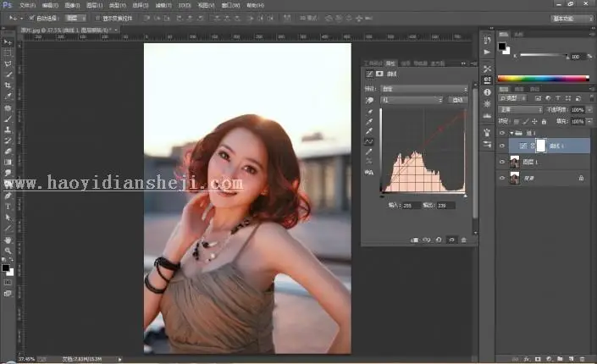Add layer mask from Layers footer
The image size is (597, 364).
[538, 359]
